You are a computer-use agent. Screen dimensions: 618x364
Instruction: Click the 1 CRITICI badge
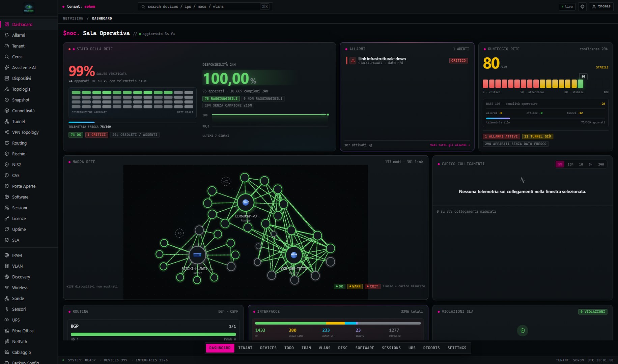click(x=96, y=135)
